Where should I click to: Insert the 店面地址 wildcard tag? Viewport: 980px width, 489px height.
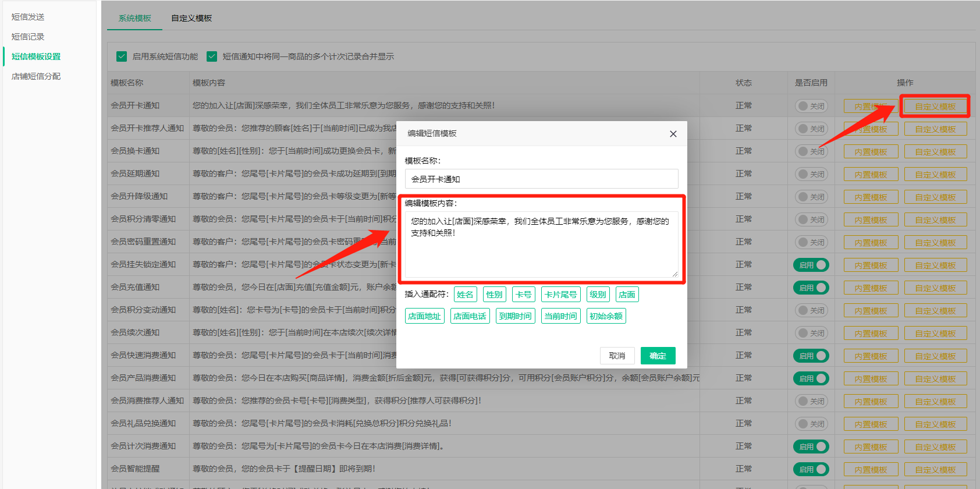click(424, 316)
